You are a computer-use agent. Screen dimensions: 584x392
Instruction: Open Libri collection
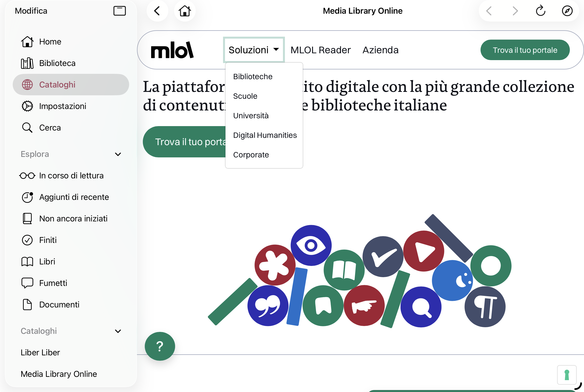(x=71, y=261)
